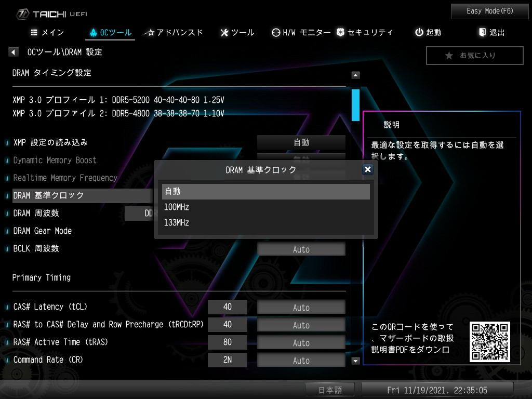532x399 pixels.
Task: Click XMP 3.0 プロフィール 1 text
Action: pos(118,100)
